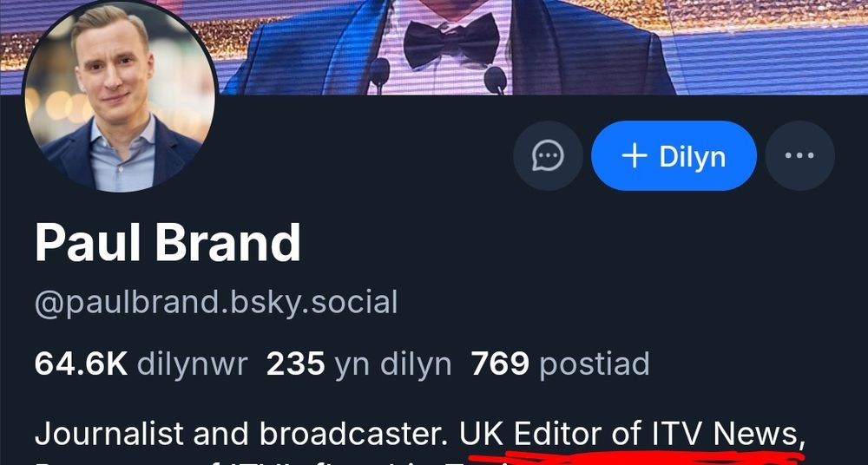
Task: Open the three-dot more options menu
Action: [799, 155]
